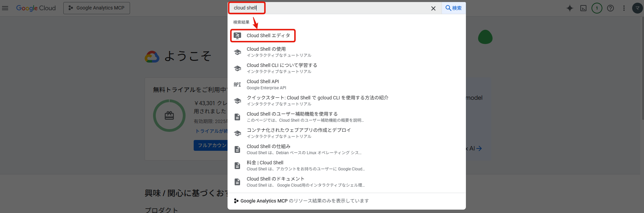Click the API icon beside Cloud Shell API
This screenshot has height=213, width=644.
click(237, 85)
